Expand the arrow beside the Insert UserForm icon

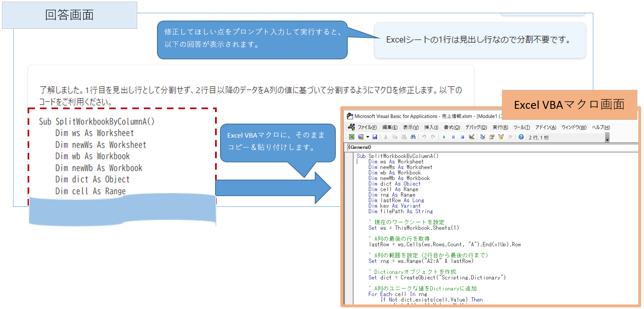click(367, 137)
